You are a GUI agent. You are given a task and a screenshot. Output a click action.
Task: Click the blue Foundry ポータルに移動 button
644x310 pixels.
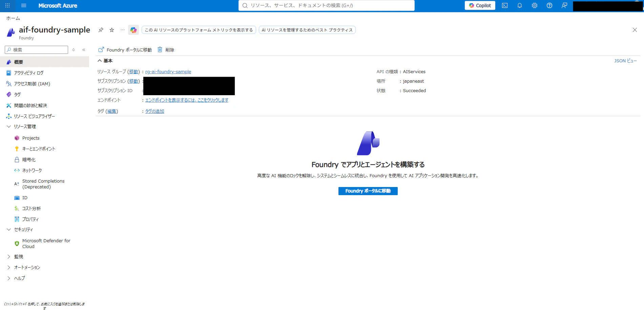pos(368,191)
